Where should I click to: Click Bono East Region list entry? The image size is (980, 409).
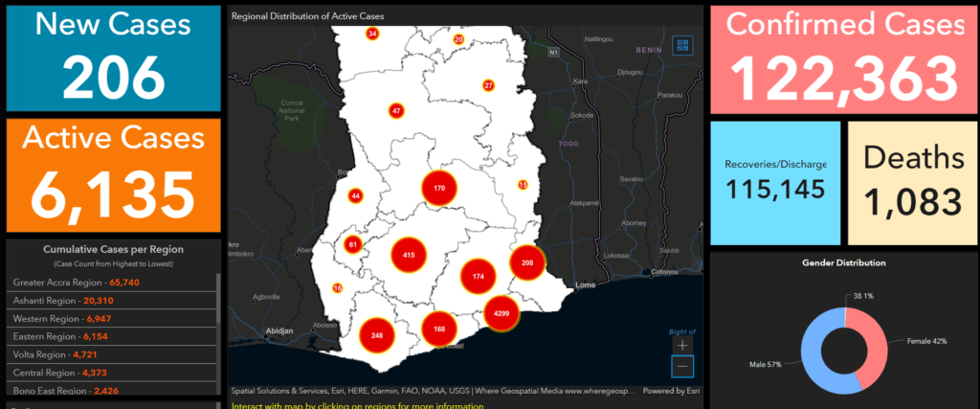coord(111,390)
